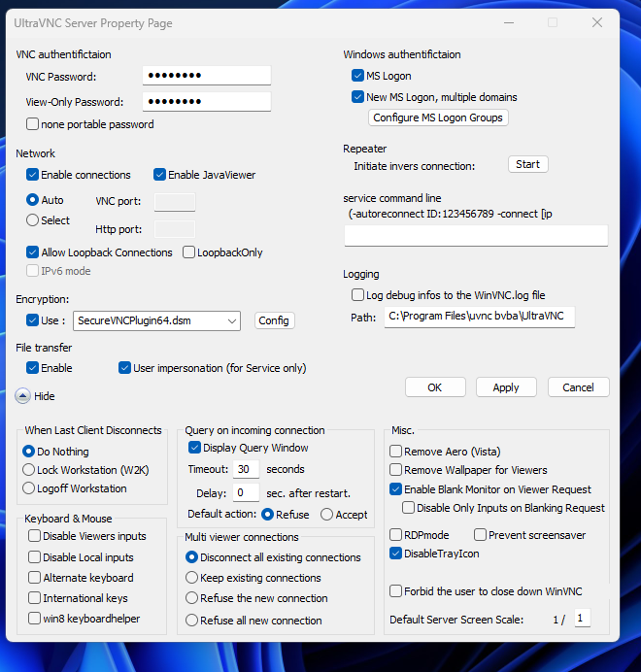Minimize the UltraVNC Server Property Page

[509, 22]
